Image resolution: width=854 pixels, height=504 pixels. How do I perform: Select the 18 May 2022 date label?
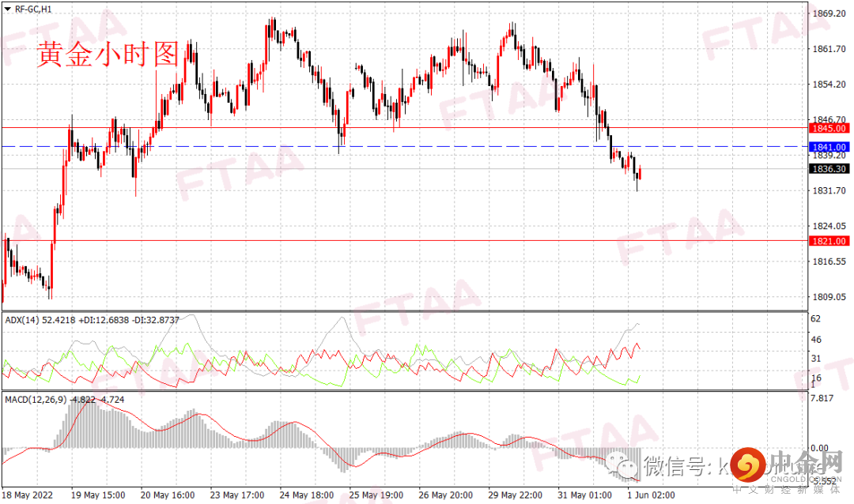pyautogui.click(x=27, y=495)
